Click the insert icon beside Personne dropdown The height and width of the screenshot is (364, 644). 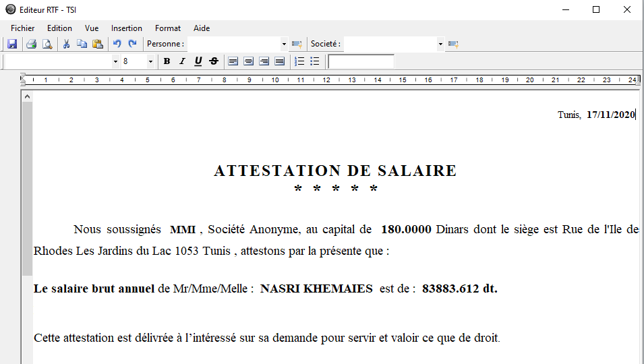(297, 44)
